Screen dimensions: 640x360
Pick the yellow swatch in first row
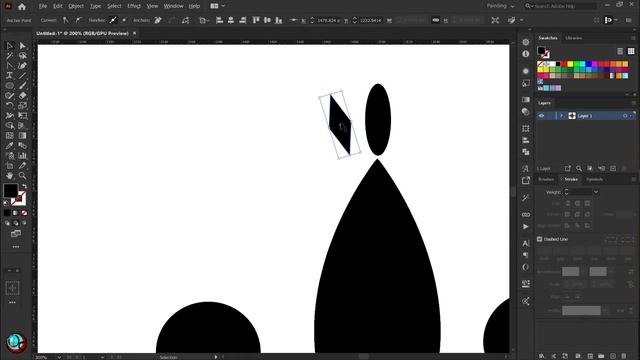(570, 64)
